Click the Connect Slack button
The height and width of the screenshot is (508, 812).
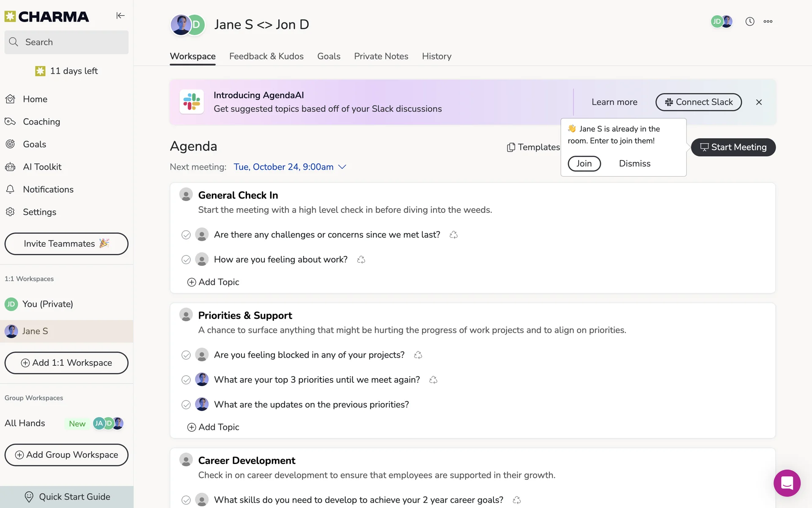(698, 102)
